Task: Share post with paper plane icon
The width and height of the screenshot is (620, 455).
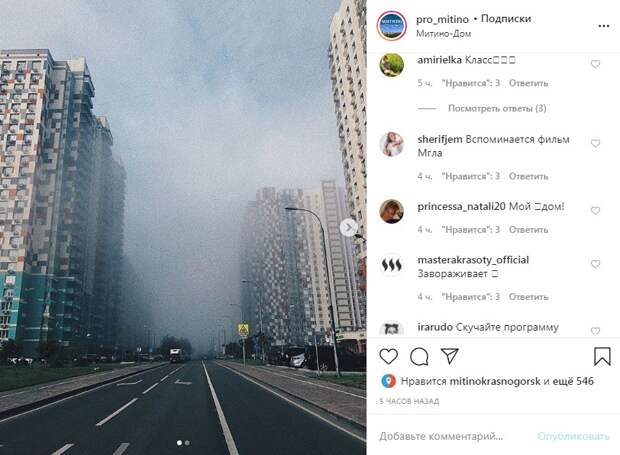Action: (450, 356)
